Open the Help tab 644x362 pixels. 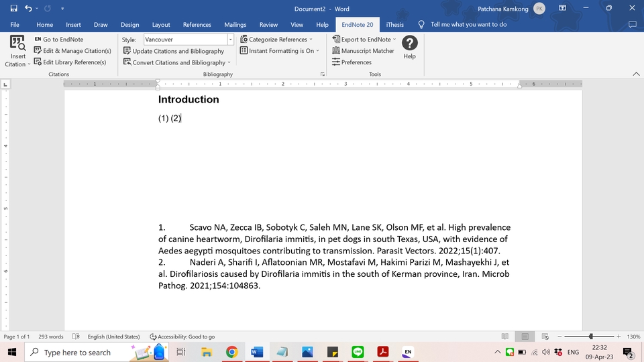[322, 25]
